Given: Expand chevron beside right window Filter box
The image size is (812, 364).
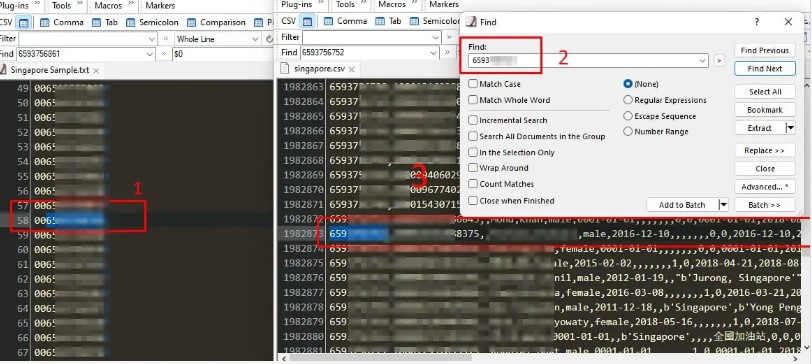Looking at the screenshot, I should click(449, 37).
